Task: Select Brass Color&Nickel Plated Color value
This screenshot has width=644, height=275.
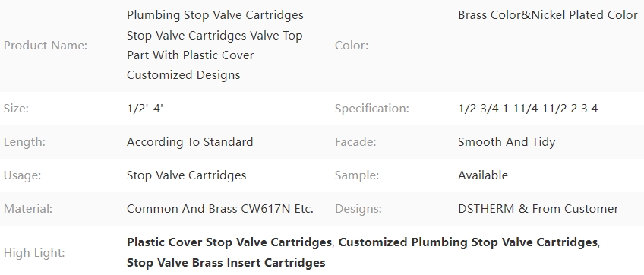Action: (548, 15)
